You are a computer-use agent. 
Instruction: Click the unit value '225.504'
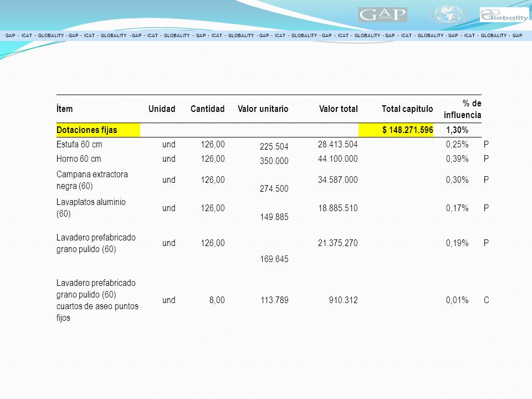point(274,146)
